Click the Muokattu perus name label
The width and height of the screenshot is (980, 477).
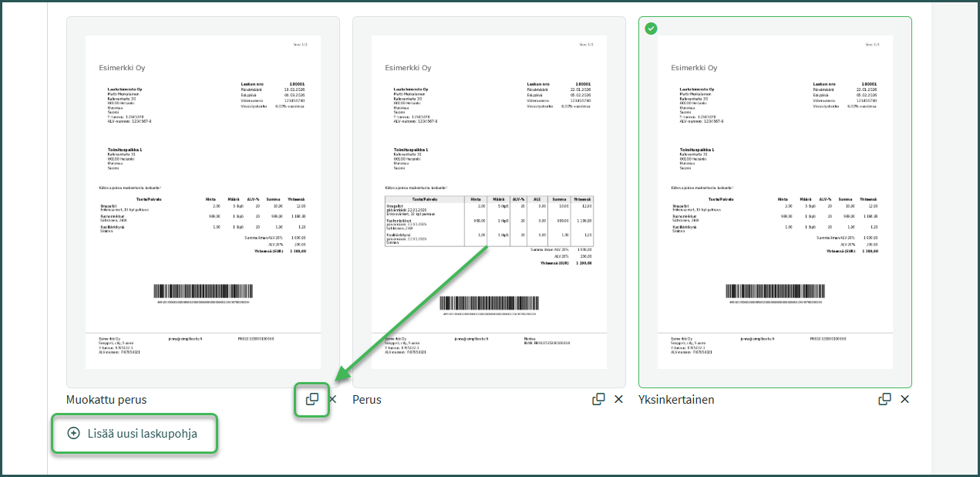[x=106, y=400]
